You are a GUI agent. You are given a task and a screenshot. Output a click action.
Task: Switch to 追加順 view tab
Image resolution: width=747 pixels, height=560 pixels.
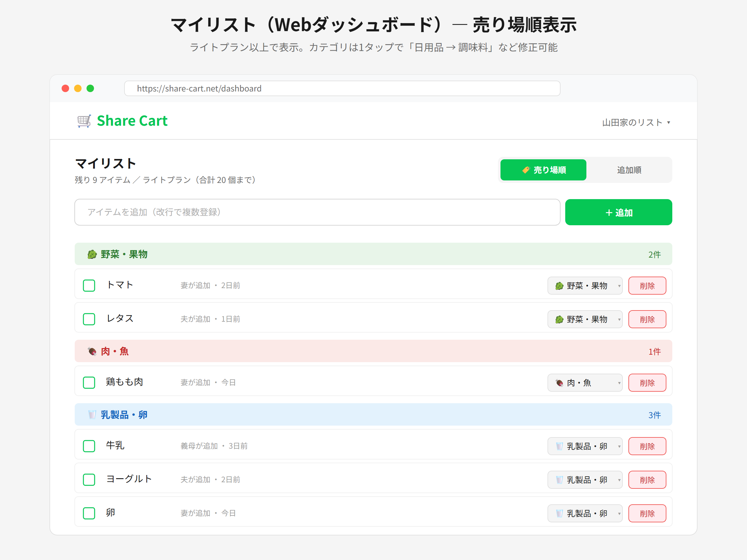pos(629,170)
